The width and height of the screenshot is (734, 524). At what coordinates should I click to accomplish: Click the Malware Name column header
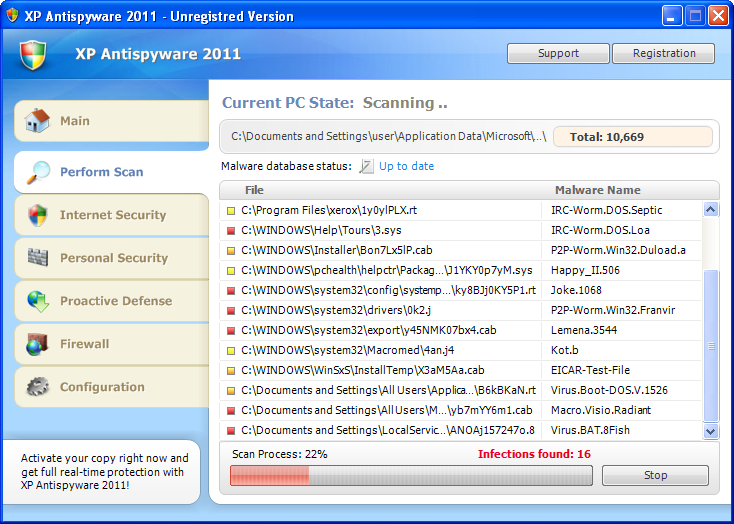(x=598, y=190)
